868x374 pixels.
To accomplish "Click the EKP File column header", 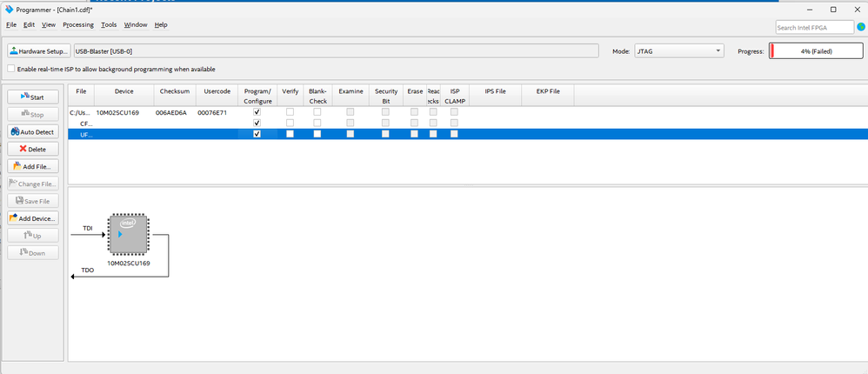I will tap(548, 96).
